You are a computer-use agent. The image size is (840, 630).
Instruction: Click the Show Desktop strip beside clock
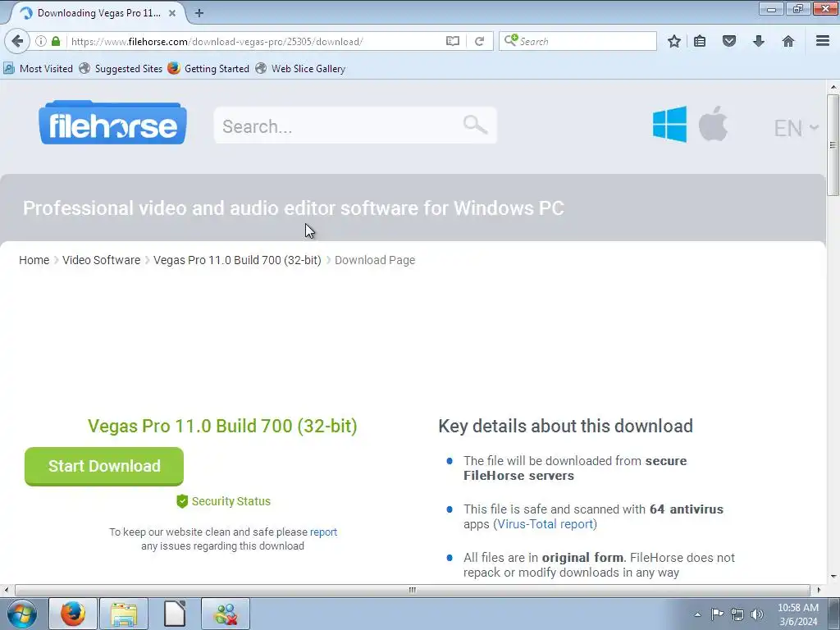pos(834,614)
